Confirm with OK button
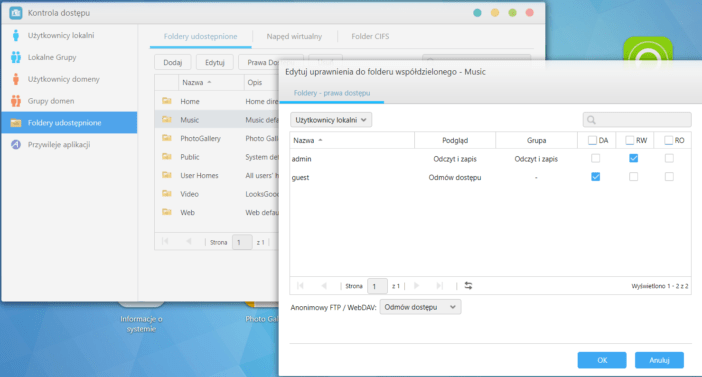This screenshot has height=377, width=702. coord(602,360)
